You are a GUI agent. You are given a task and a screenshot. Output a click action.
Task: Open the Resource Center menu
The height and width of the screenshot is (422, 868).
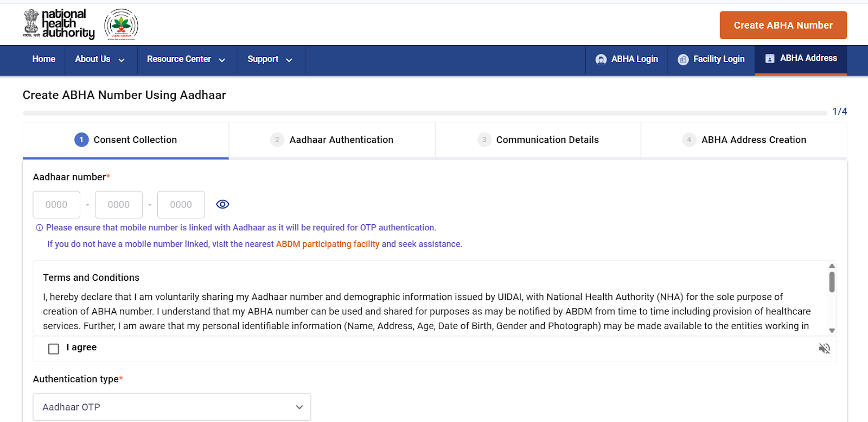click(x=186, y=59)
